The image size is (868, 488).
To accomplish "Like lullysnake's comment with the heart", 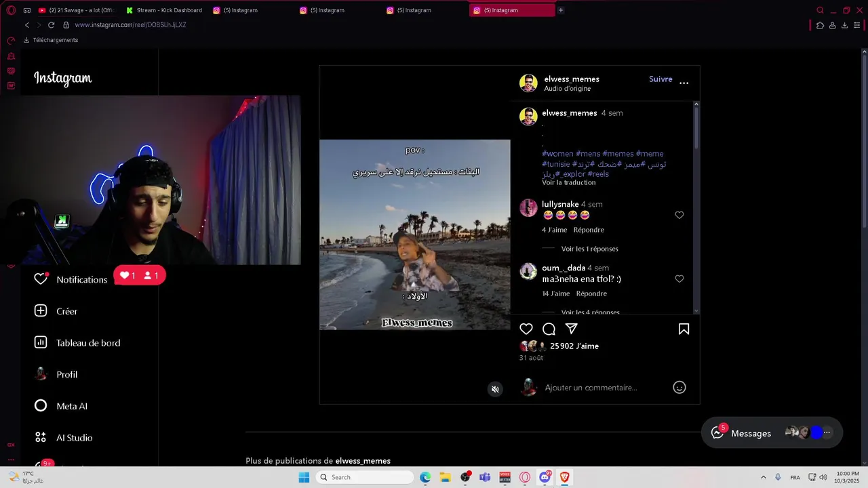I will 679,215.
